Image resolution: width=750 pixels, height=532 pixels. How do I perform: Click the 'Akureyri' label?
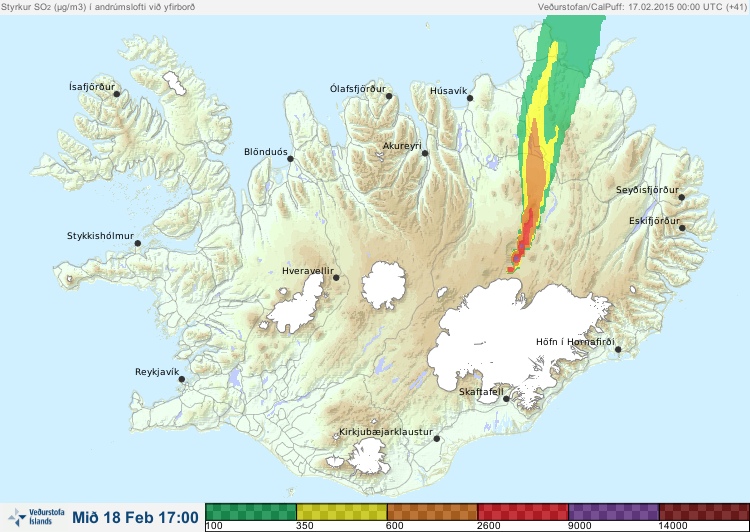click(402, 146)
